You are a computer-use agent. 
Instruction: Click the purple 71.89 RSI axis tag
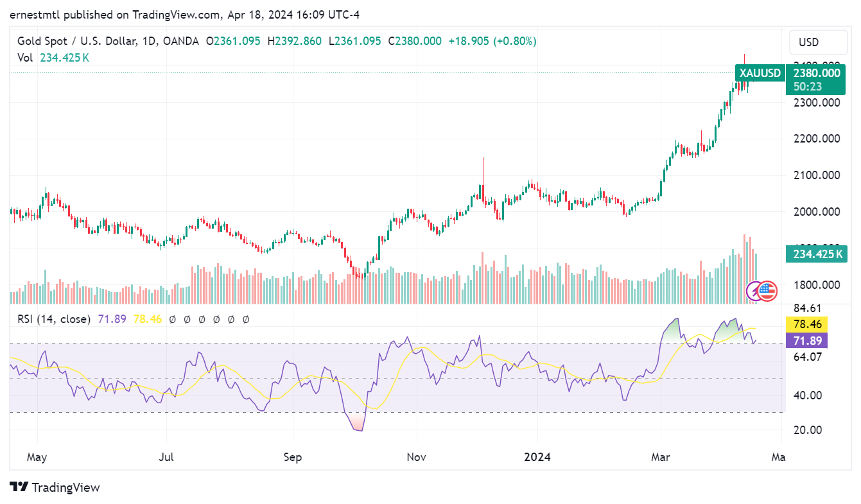(806, 341)
